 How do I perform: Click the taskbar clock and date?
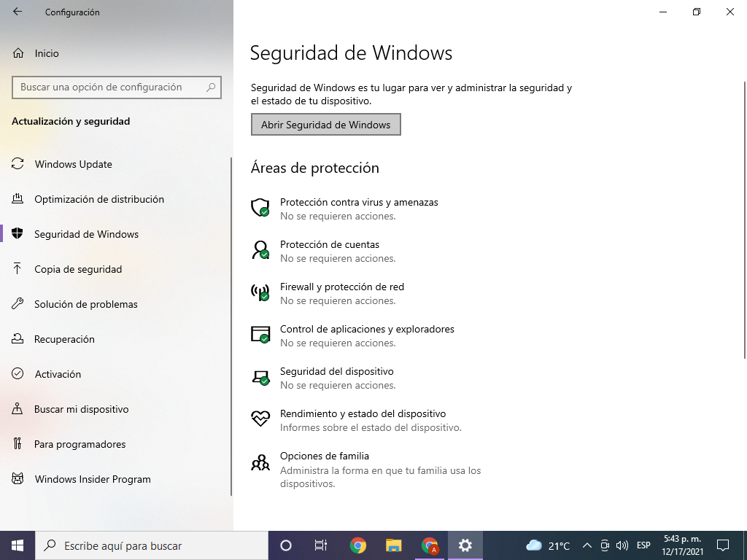(x=683, y=545)
